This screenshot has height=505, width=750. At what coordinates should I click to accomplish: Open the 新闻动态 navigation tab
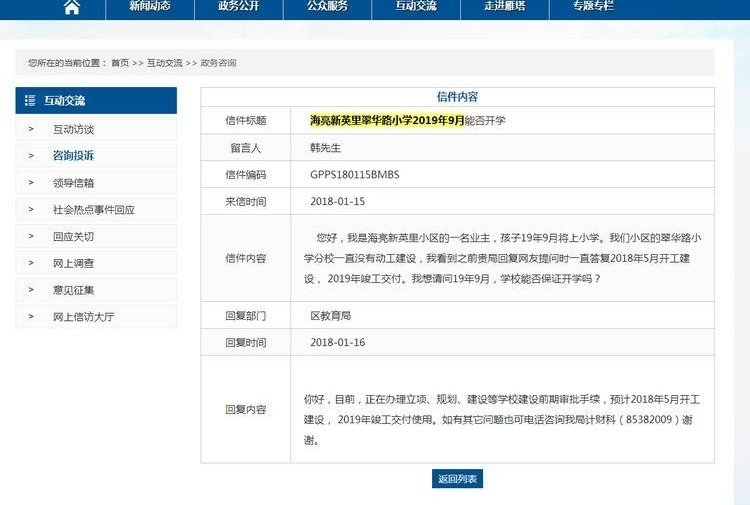click(x=150, y=6)
